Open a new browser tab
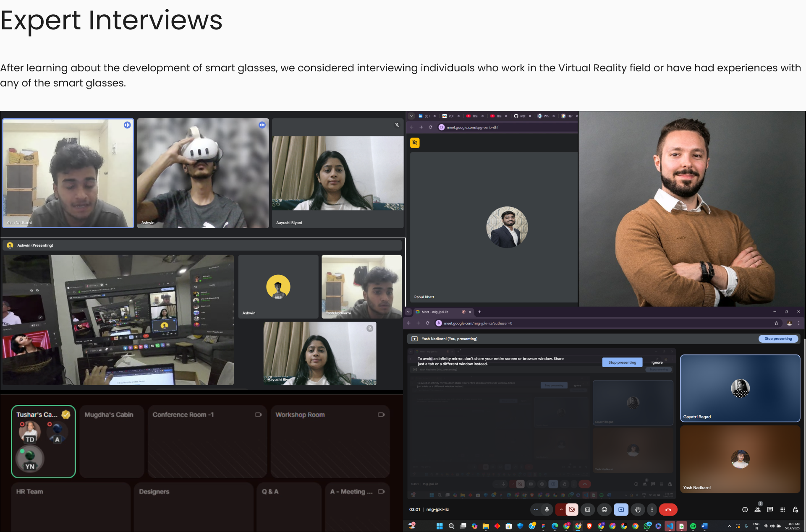806x532 pixels. click(479, 312)
